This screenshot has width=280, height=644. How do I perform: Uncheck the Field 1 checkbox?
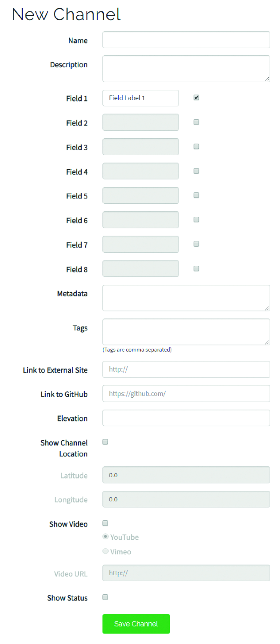pos(196,98)
